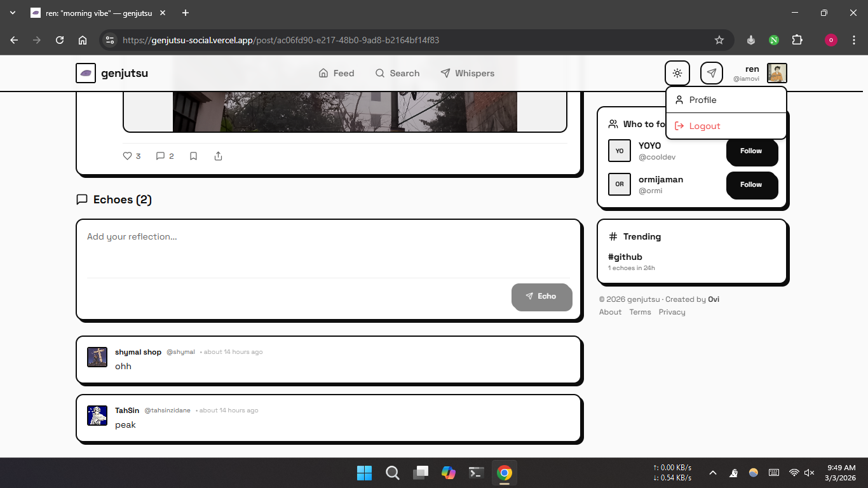Click the genjutsu logo icon
This screenshot has width=868, height=488.
pyautogui.click(x=86, y=73)
